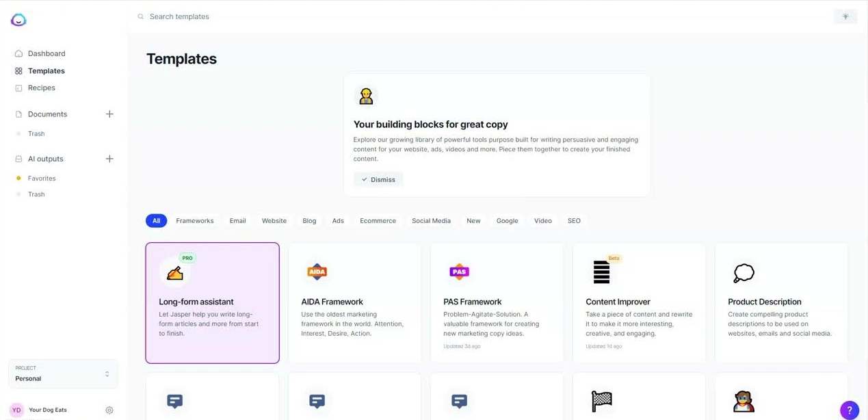This screenshot has height=420, width=868.
Task: Click the plus icon beside AI outputs
Action: (x=109, y=159)
